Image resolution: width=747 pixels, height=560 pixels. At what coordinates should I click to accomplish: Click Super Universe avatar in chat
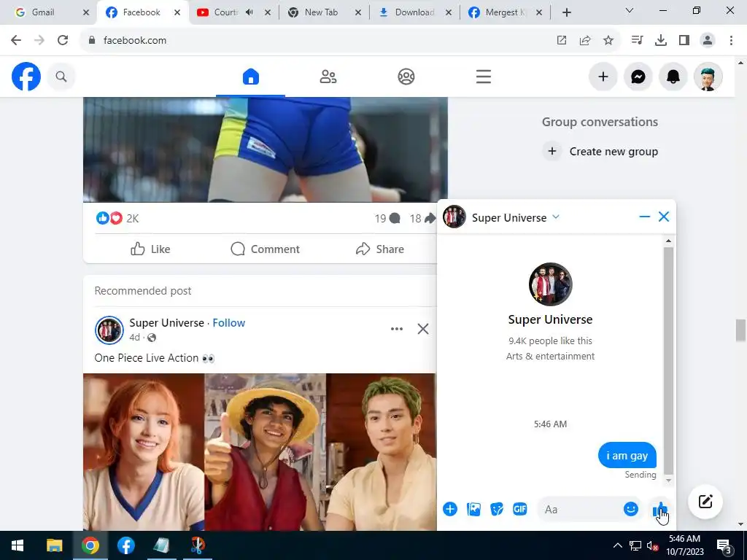[x=550, y=284]
